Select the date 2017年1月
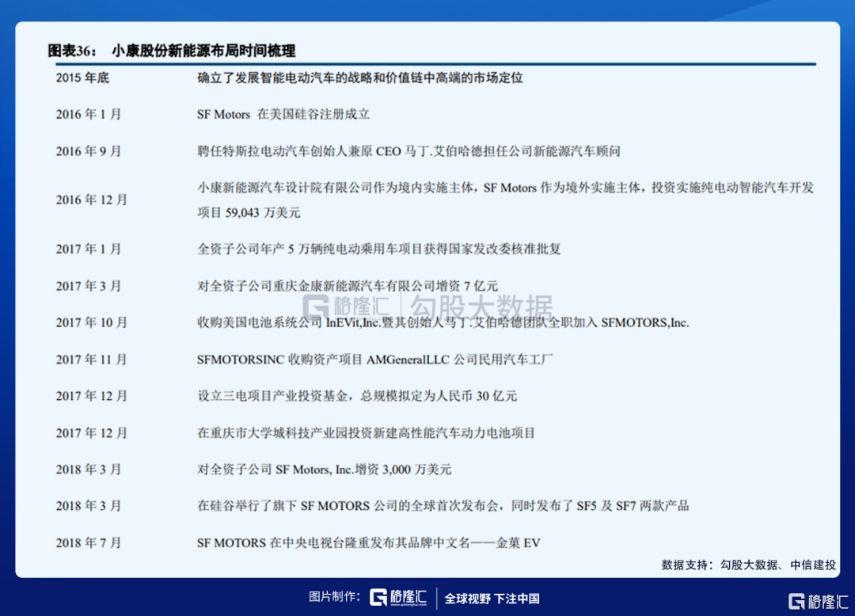855x616 pixels. coord(89,249)
